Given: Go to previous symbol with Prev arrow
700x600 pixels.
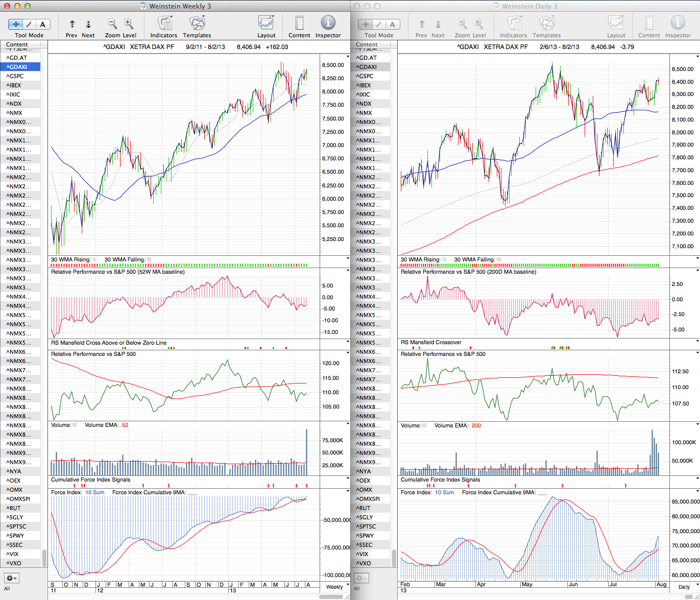Looking at the screenshot, I should [x=72, y=24].
